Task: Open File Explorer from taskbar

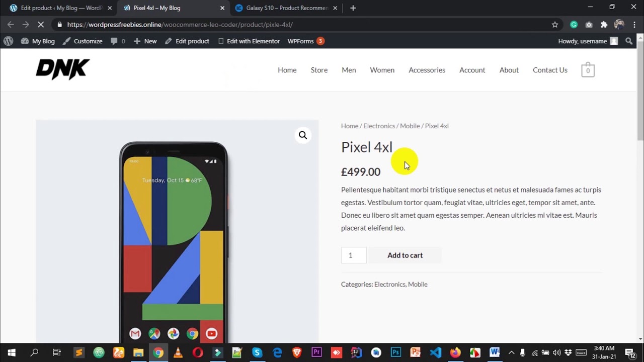Action: click(138, 352)
